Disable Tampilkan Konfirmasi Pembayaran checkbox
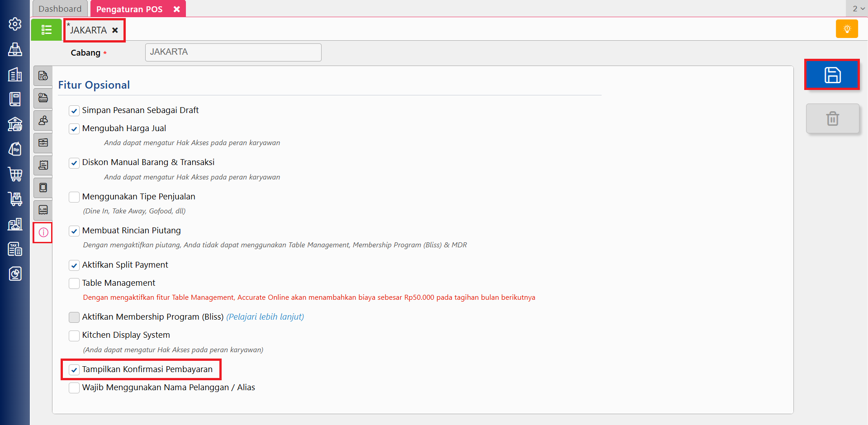The height and width of the screenshot is (425, 868). coord(74,370)
